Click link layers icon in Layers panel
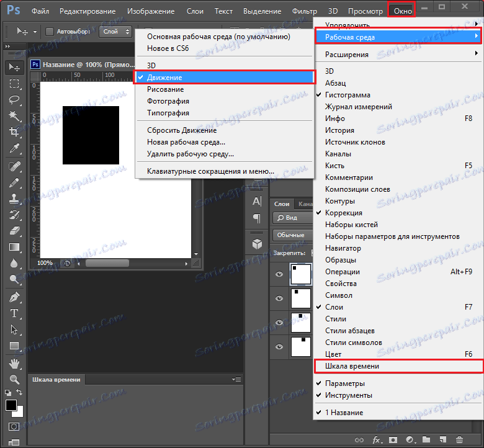The height and width of the screenshot is (448, 484). coord(359,440)
